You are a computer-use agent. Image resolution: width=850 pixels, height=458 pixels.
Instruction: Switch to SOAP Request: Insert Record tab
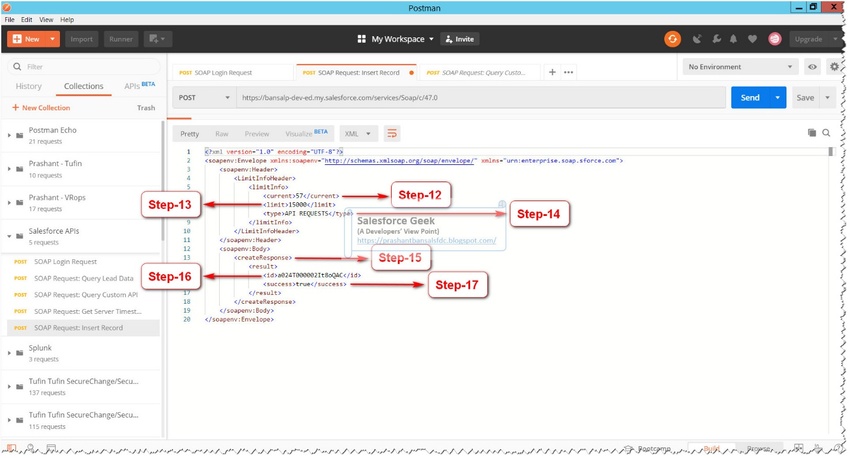pos(357,72)
